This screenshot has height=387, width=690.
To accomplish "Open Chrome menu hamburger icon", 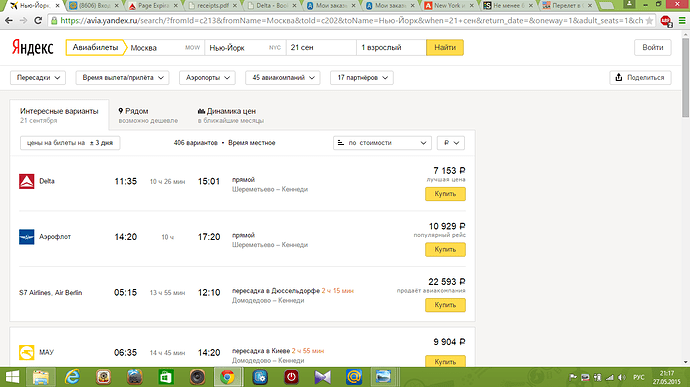I will tap(682, 21).
